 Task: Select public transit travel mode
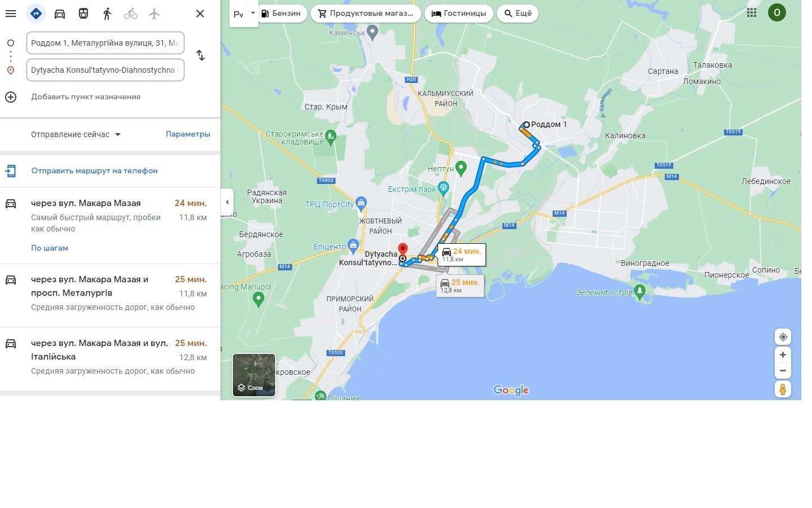[83, 14]
